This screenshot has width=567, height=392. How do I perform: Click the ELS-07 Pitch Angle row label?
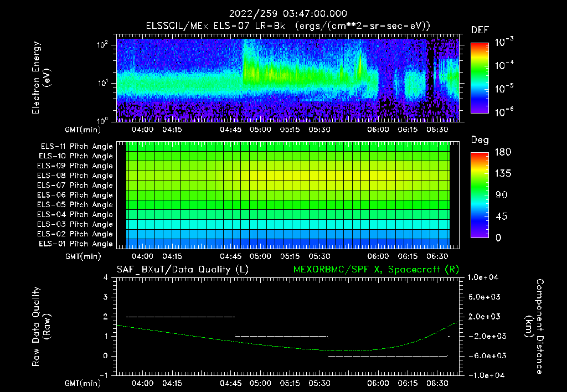click(x=75, y=185)
